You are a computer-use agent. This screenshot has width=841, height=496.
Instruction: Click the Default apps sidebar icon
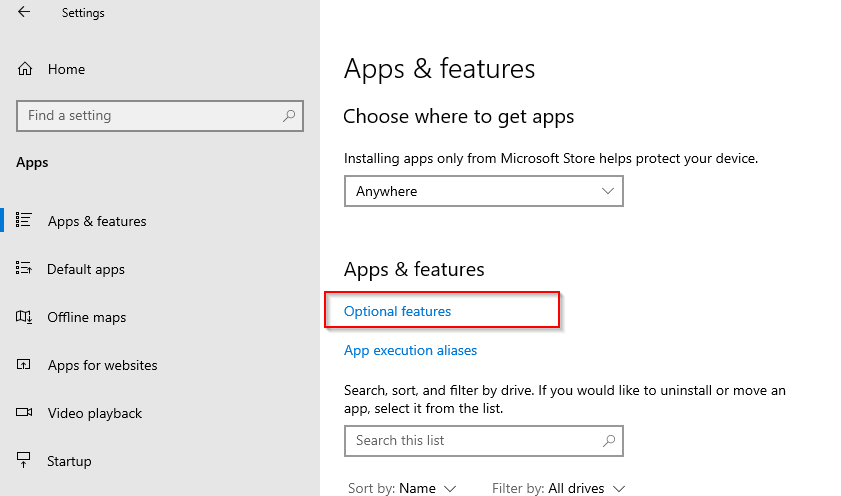pyautogui.click(x=24, y=268)
